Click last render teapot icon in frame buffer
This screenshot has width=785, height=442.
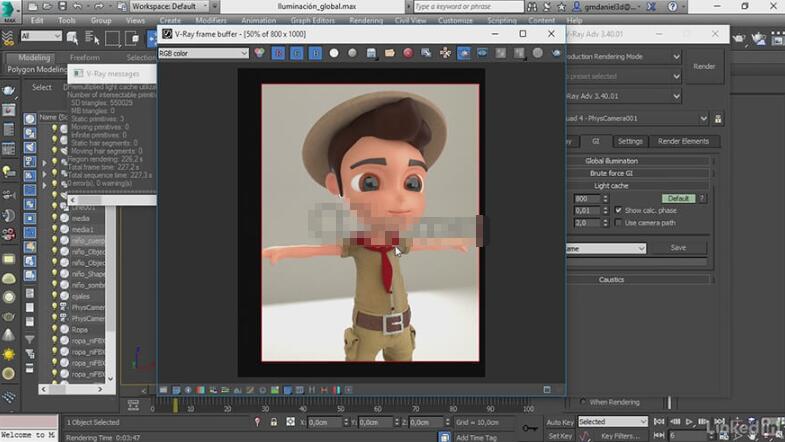click(x=556, y=53)
